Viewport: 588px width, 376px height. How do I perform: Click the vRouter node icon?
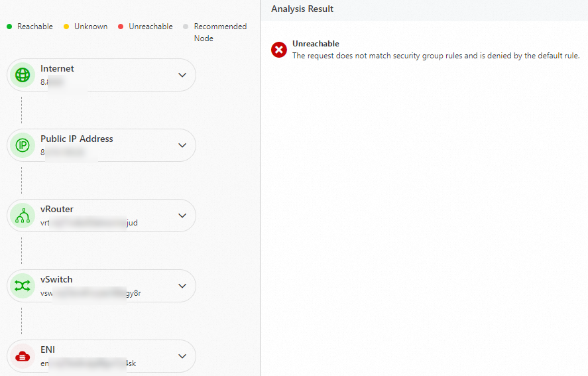23,216
